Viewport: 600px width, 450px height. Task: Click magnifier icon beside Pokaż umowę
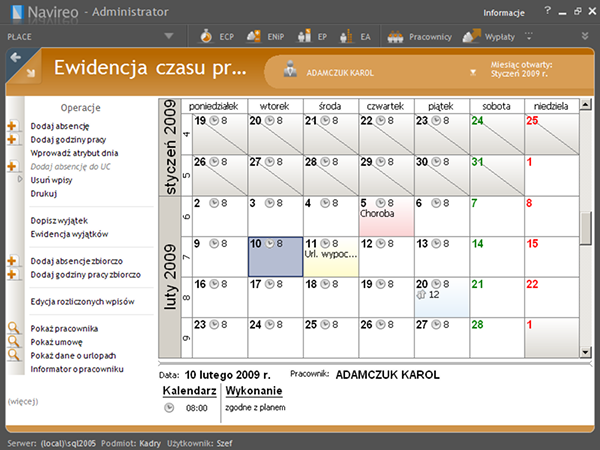pyautogui.click(x=12, y=341)
